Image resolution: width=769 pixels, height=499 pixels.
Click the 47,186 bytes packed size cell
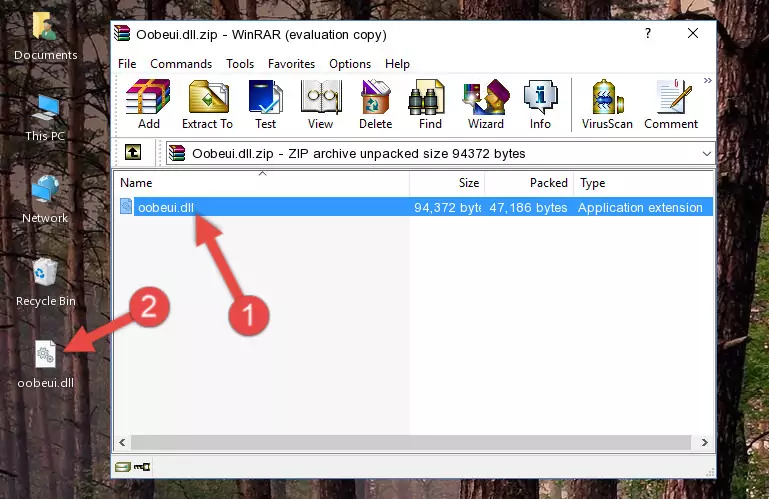[528, 208]
